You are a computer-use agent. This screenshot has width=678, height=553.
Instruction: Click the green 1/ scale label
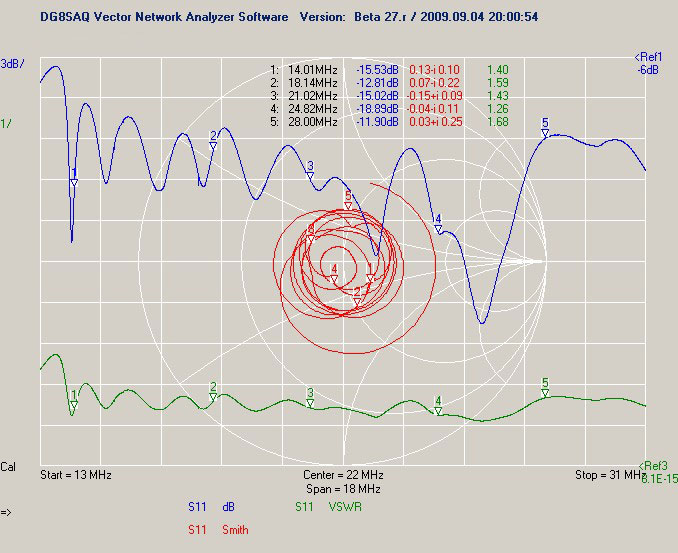pos(6,124)
